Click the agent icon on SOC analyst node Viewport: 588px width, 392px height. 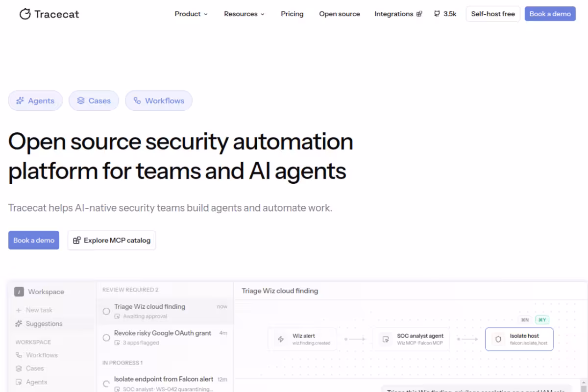coord(386,339)
